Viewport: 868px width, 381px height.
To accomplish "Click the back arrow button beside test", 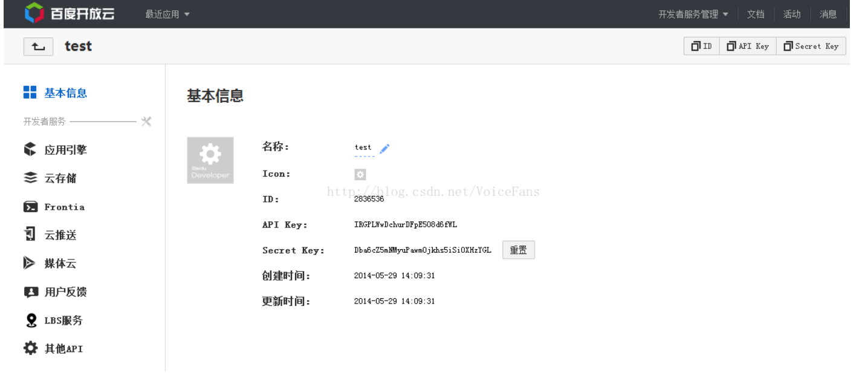I will click(x=39, y=47).
